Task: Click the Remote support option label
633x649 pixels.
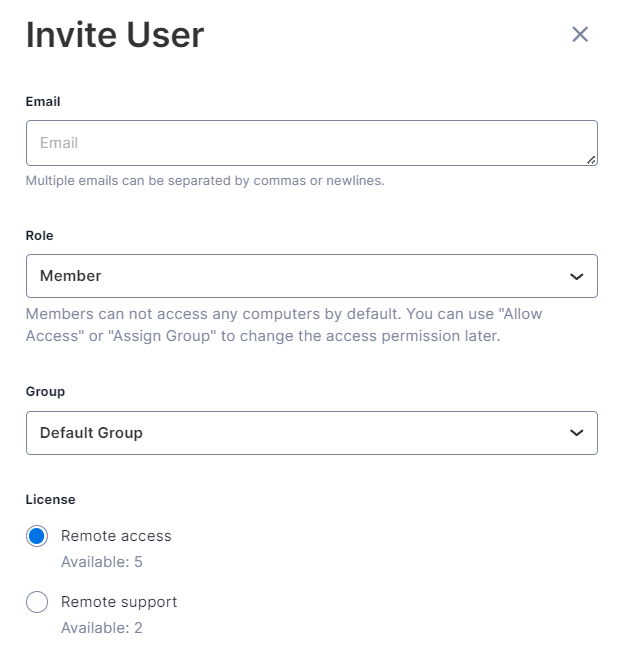Action: click(x=119, y=602)
